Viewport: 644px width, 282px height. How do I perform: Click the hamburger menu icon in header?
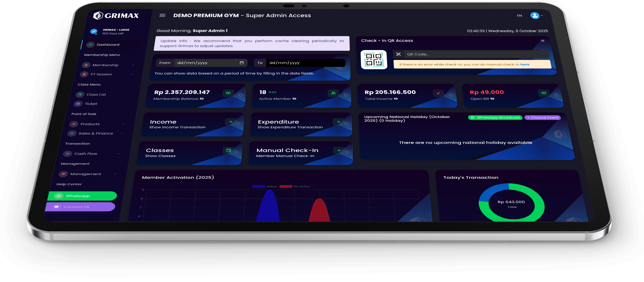pos(162,15)
